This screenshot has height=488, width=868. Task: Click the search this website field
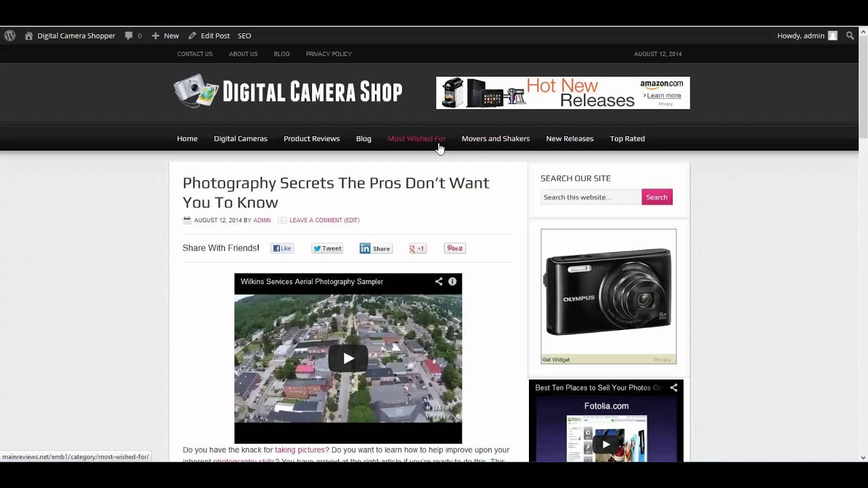point(591,197)
